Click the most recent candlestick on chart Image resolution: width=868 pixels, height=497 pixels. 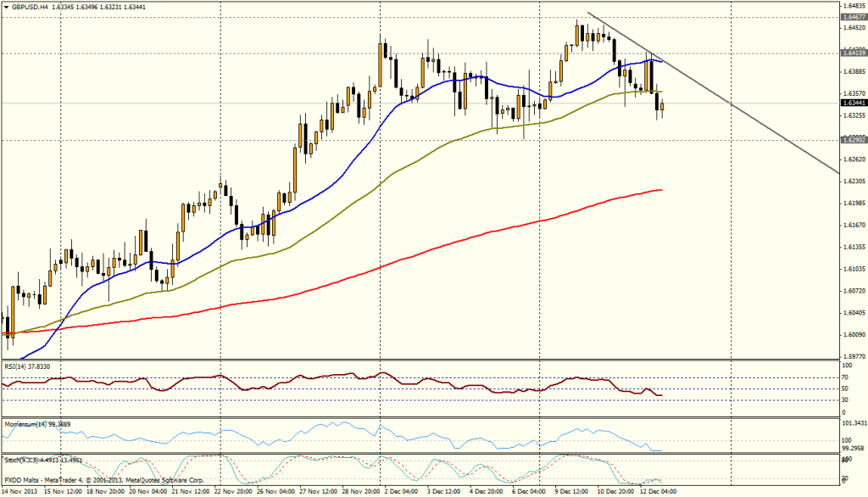(663, 107)
